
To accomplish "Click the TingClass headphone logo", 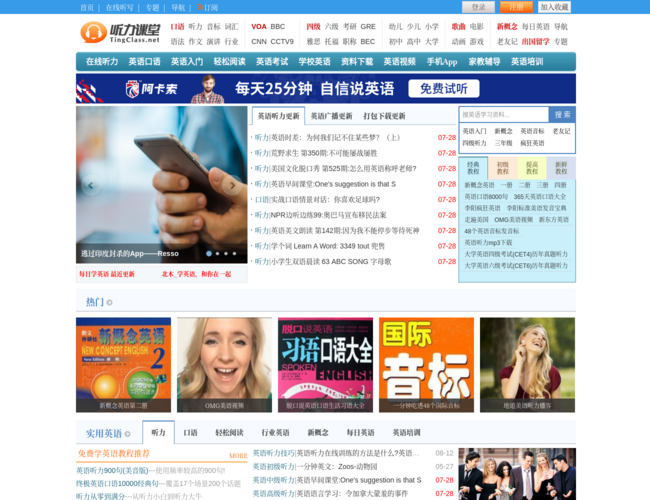I will [x=120, y=33].
